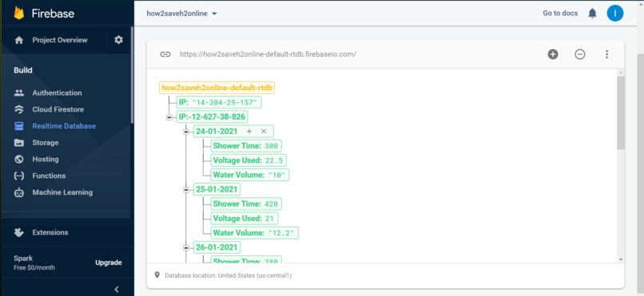Click the database URL link icon
This screenshot has width=644, height=296.
[165, 54]
